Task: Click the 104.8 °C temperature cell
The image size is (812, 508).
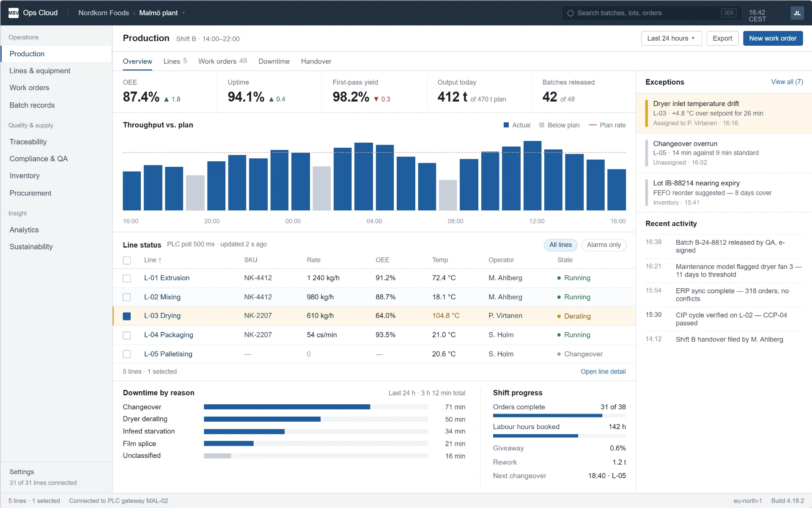Action: click(x=446, y=315)
